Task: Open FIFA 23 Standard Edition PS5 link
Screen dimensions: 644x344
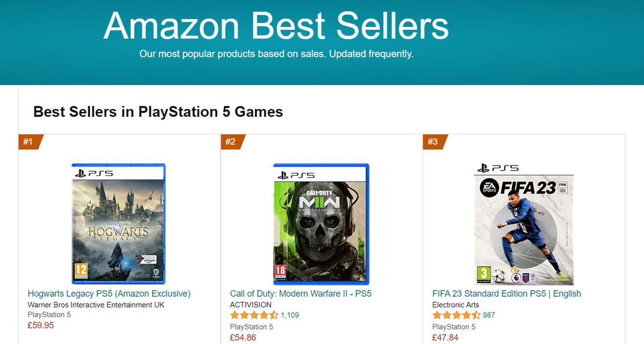Action: click(507, 294)
